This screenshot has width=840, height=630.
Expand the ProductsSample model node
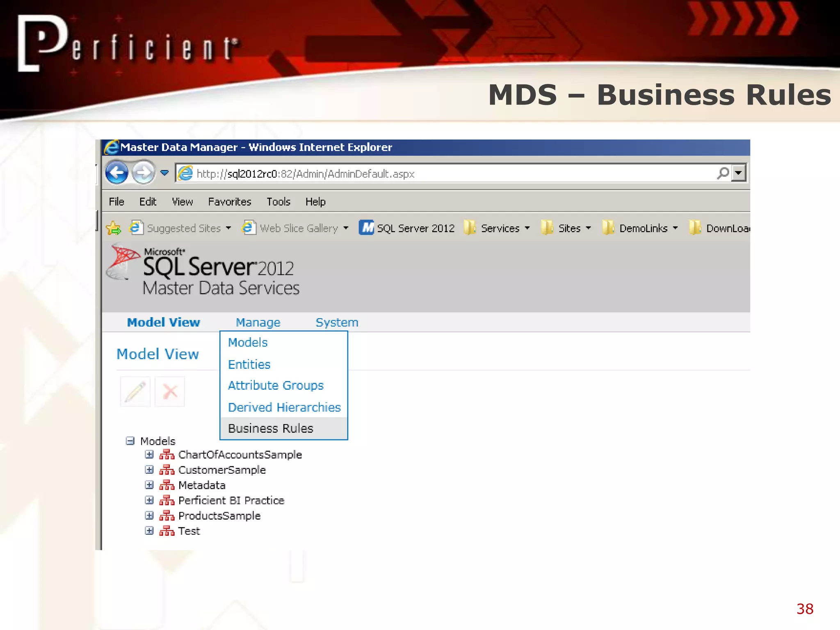(149, 516)
